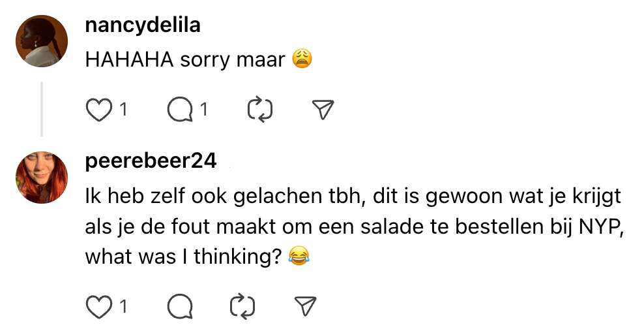Open the "HAHAHA sorry maar" comment text
The height and width of the screenshot is (329, 644).
185,59
